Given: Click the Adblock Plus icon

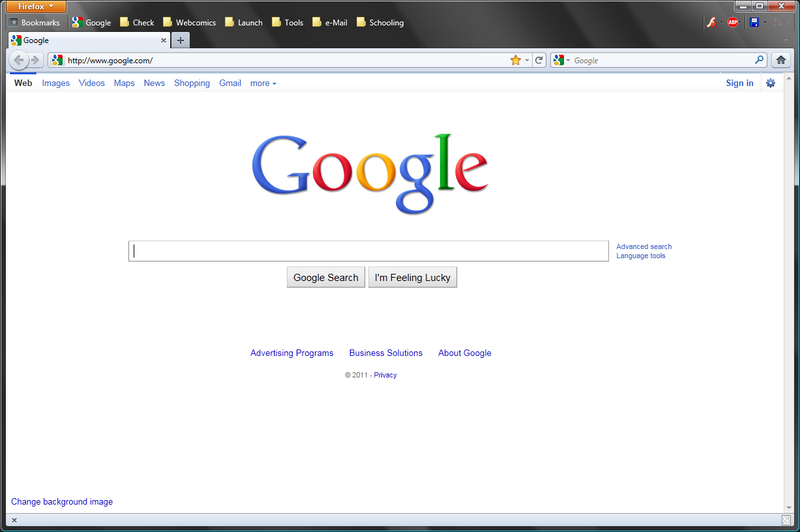Looking at the screenshot, I should (733, 22).
